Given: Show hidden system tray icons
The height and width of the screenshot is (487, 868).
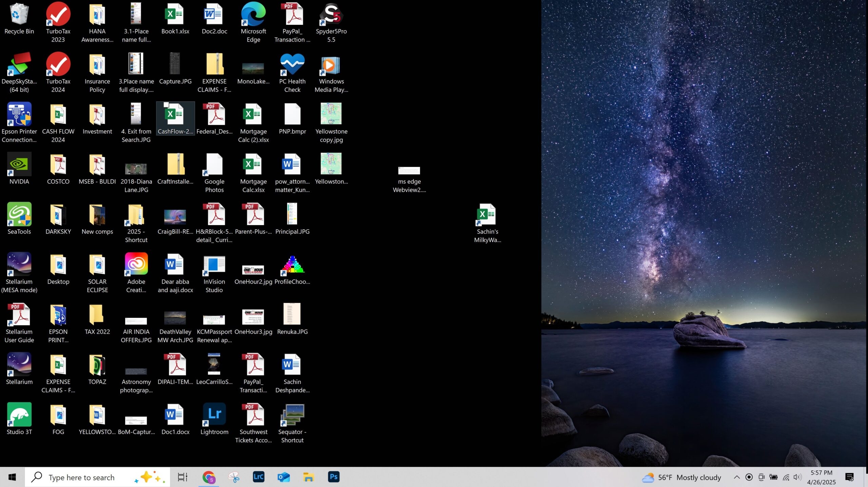Looking at the screenshot, I should coord(736,477).
